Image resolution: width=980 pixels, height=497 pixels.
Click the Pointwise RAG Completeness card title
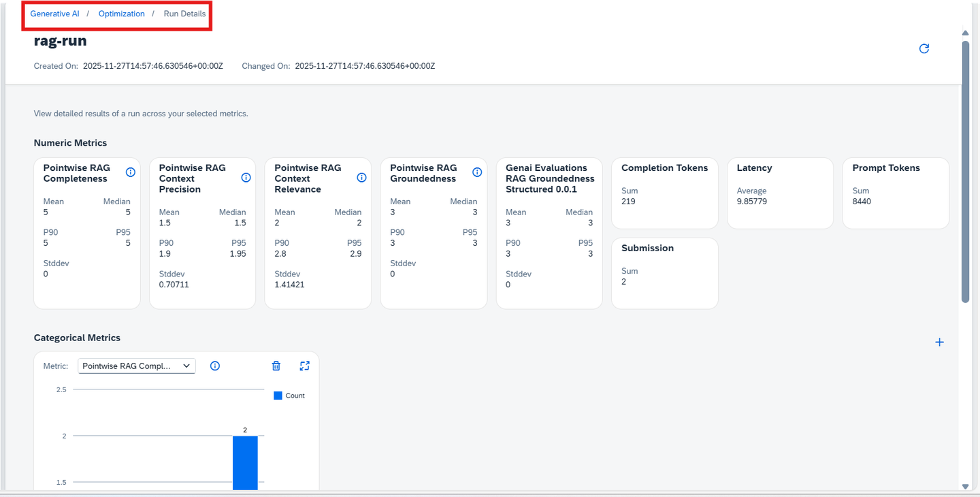point(77,173)
